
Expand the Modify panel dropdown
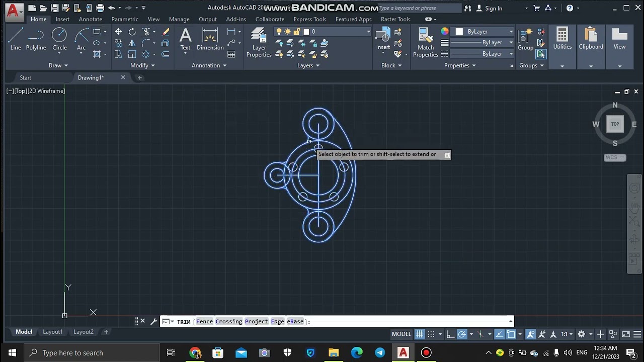(x=143, y=65)
